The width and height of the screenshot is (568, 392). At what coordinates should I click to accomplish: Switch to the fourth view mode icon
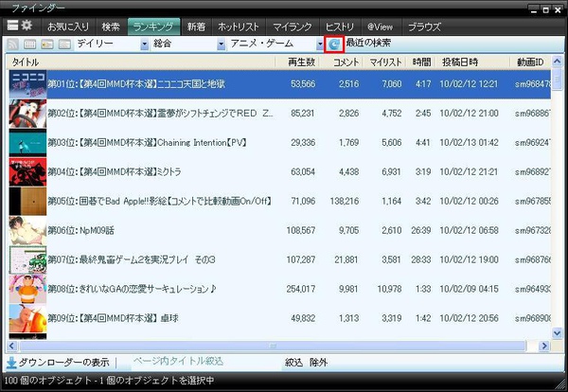[x=64, y=45]
